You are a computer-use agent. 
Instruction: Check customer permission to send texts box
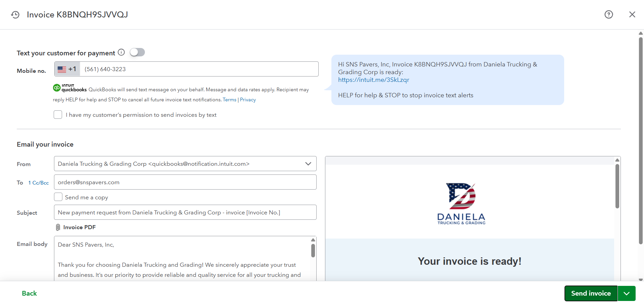58,115
